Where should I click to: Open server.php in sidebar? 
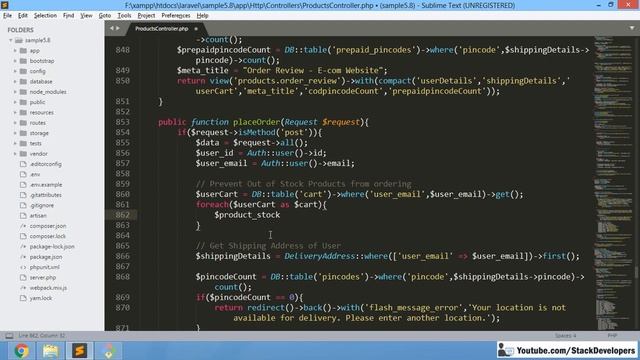coord(42,278)
